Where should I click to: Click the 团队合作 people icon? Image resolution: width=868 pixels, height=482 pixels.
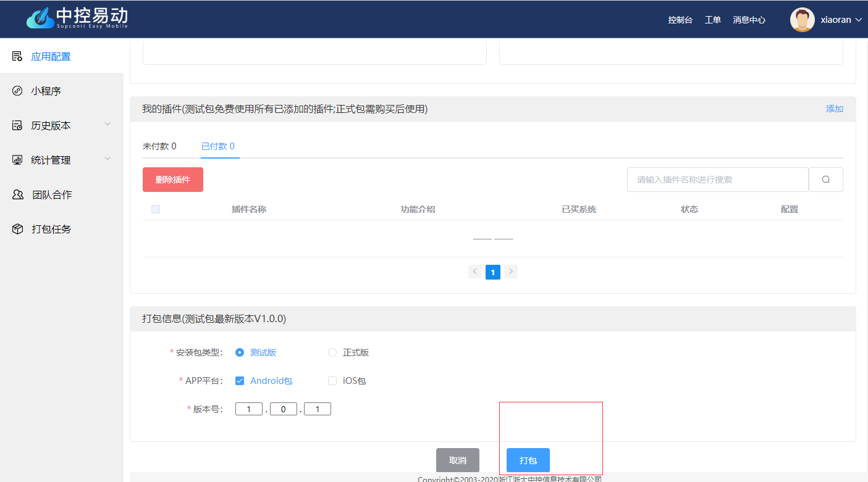[x=18, y=194]
